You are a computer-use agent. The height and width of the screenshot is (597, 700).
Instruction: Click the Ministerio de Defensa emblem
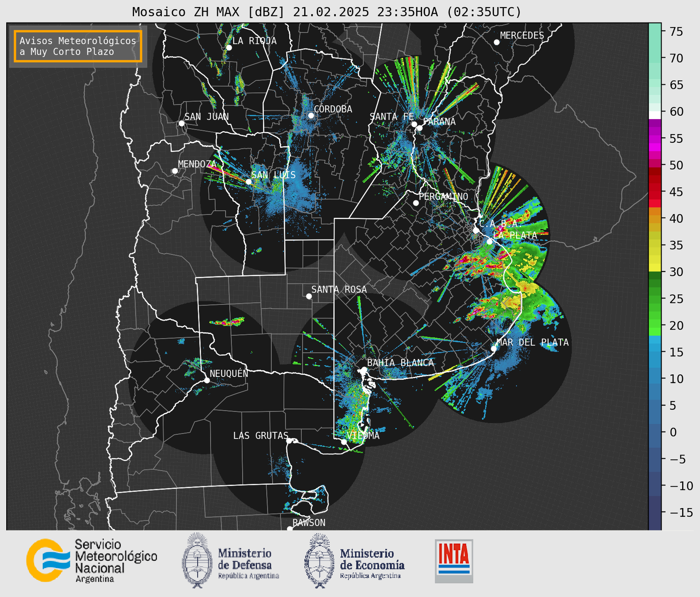(x=197, y=560)
